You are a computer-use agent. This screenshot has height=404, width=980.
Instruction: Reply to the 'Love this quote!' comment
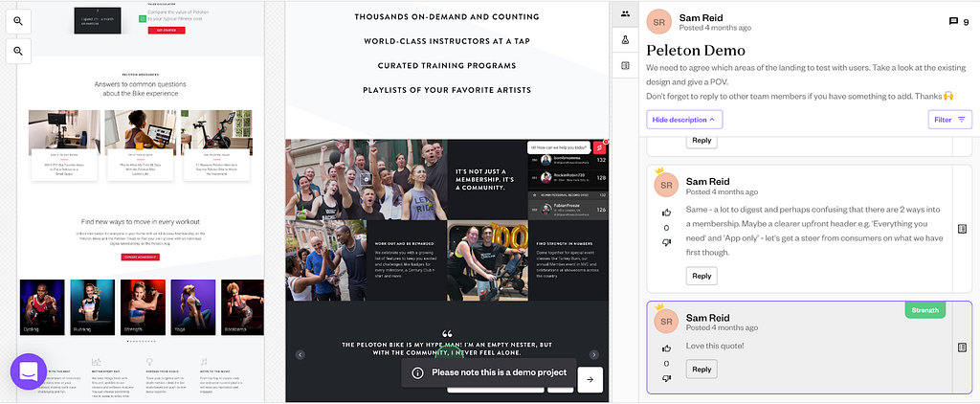click(x=702, y=369)
